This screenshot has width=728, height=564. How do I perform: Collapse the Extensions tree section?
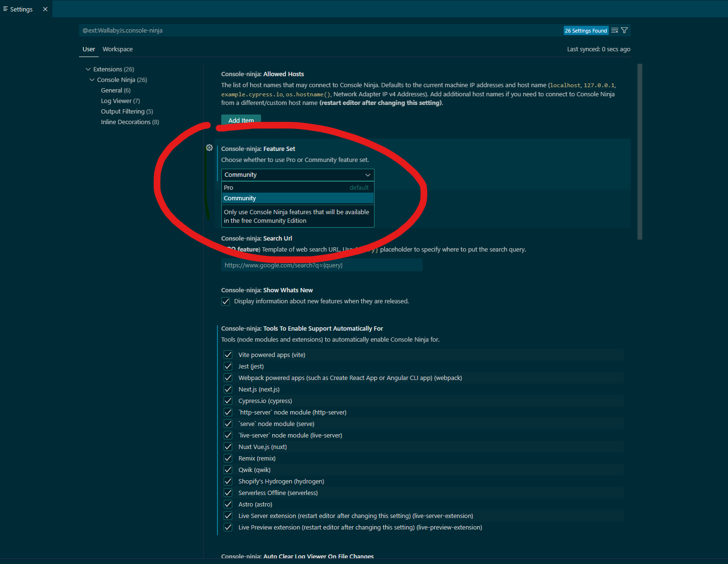coord(87,69)
